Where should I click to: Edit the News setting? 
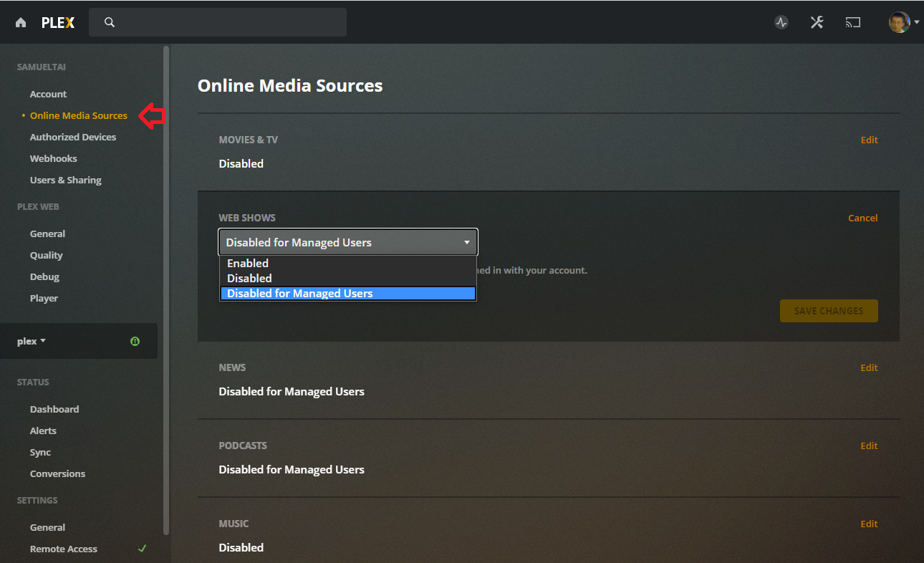869,367
